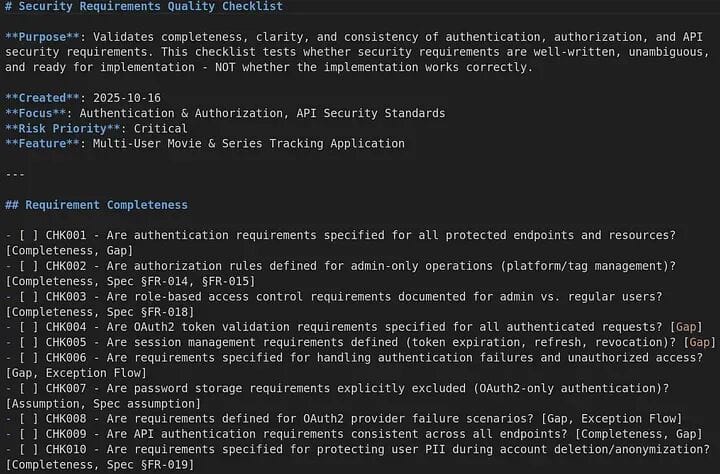Click the Risk Priority value Critical

tap(176, 128)
